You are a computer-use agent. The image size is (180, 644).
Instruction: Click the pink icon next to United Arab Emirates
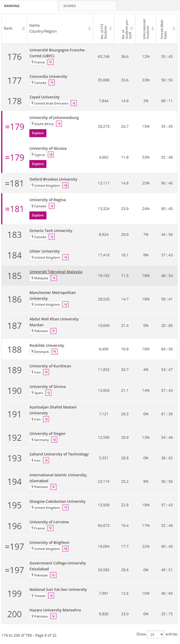74,103
